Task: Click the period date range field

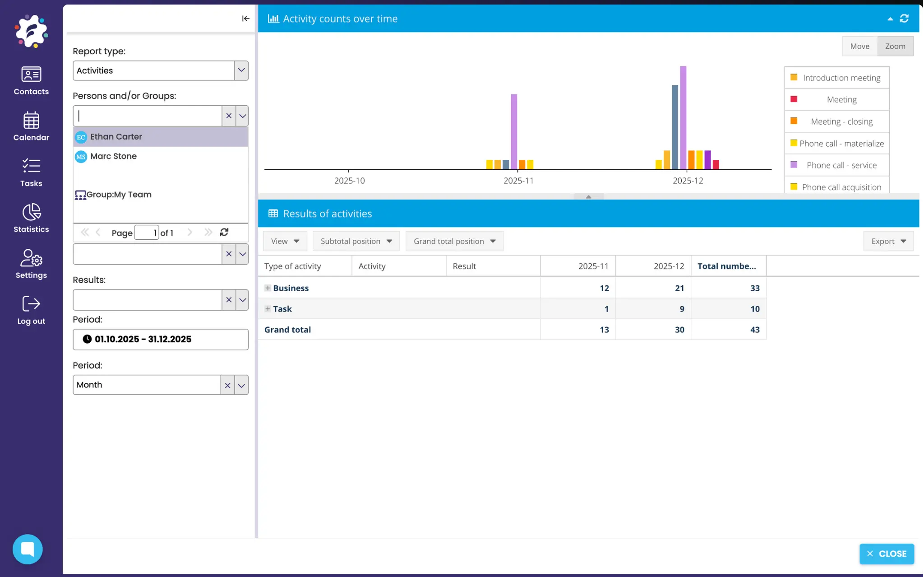Action: click(x=161, y=339)
